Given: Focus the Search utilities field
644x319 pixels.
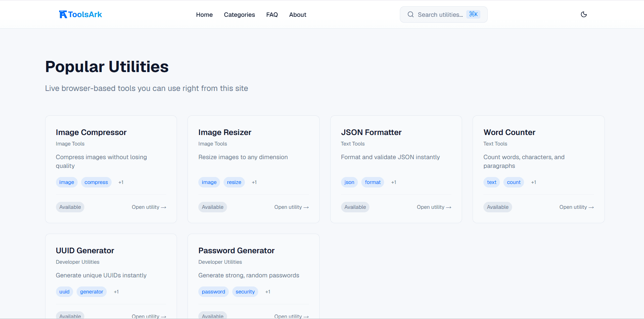Looking at the screenshot, I should [x=444, y=14].
